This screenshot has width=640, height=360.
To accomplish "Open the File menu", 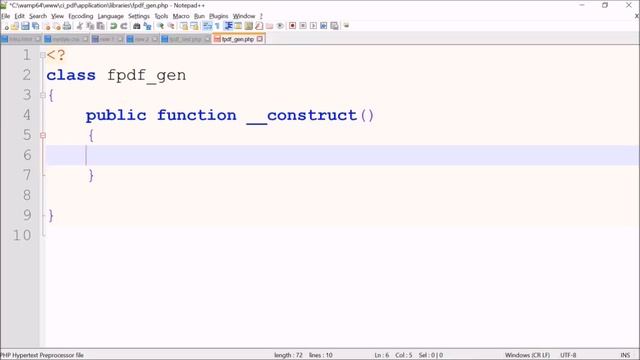I will click(5, 16).
